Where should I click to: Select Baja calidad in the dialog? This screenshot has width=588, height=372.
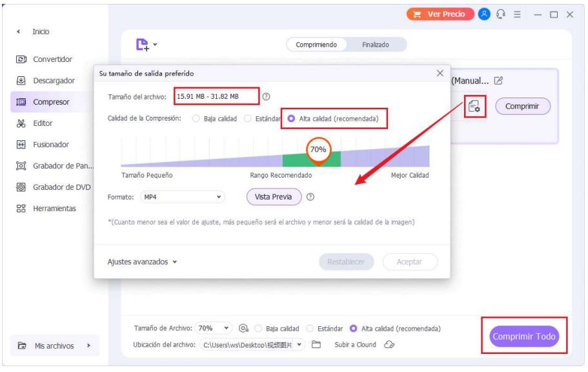point(197,119)
